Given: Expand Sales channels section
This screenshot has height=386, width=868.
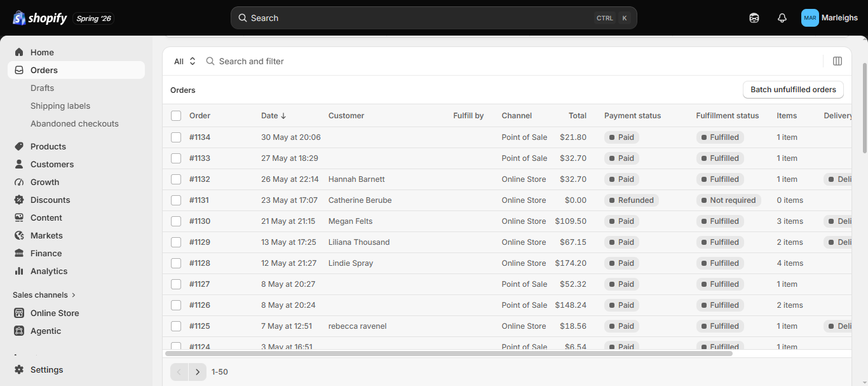Looking at the screenshot, I should click(x=44, y=295).
